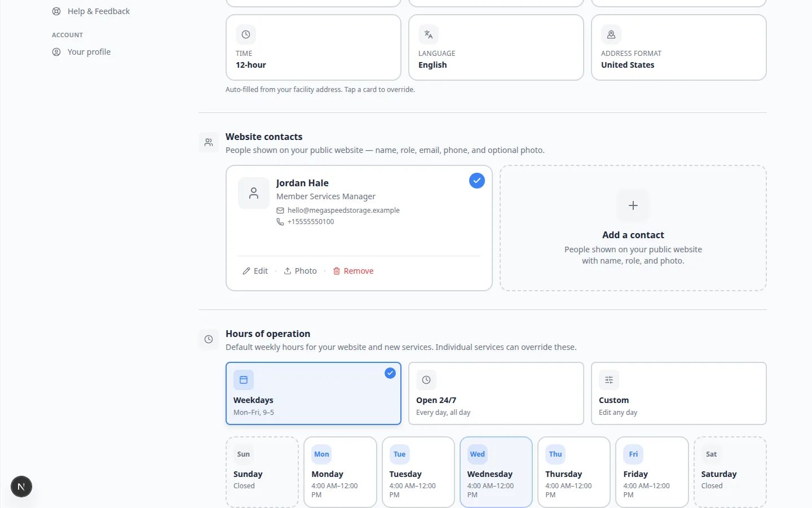Remove the Jordan Hale contact
812x508 pixels.
[x=353, y=271]
